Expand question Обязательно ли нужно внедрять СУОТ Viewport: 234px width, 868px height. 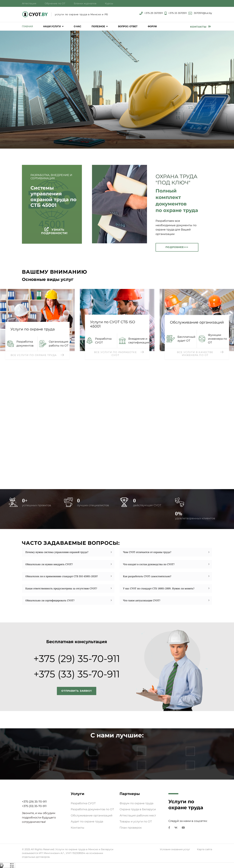68,564
